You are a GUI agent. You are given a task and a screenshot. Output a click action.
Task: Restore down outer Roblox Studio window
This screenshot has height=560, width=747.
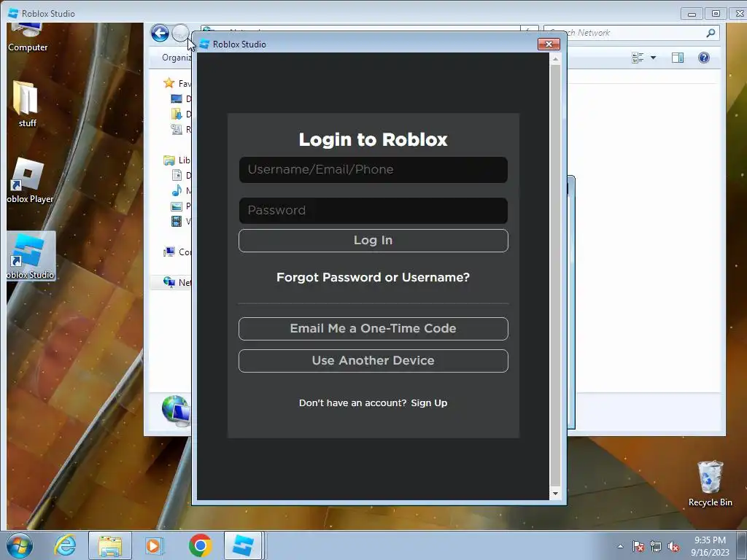[716, 13]
